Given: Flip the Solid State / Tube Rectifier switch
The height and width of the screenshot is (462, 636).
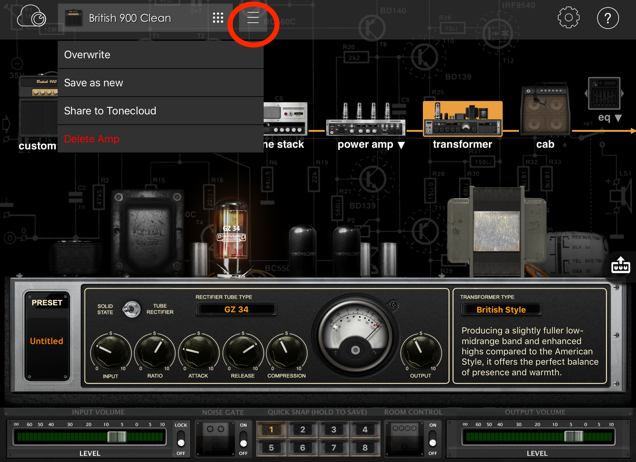Looking at the screenshot, I should coord(131,309).
